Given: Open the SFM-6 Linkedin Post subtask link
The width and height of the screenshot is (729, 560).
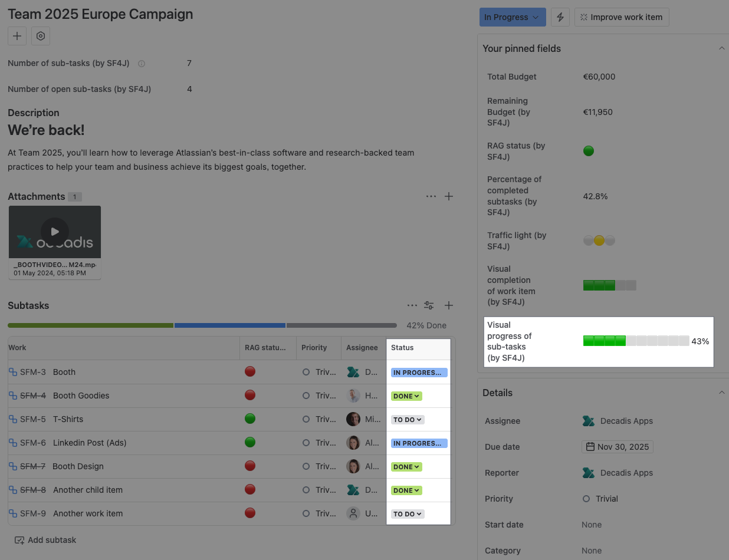Looking at the screenshot, I should point(90,443).
